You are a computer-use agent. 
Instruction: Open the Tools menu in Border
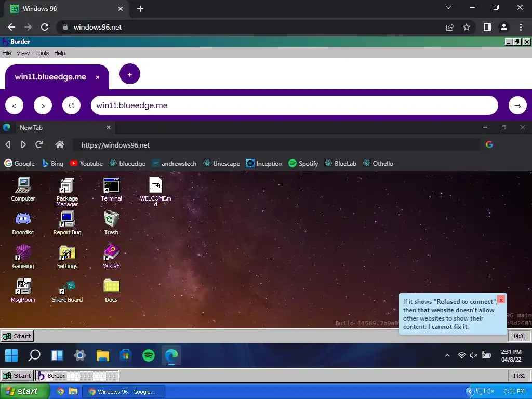click(x=42, y=53)
